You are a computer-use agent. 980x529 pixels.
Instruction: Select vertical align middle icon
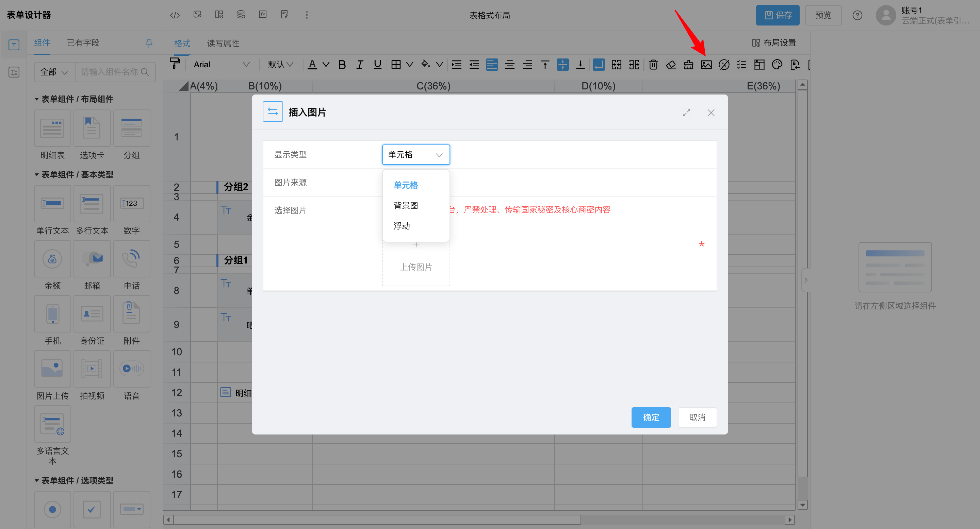click(x=563, y=65)
